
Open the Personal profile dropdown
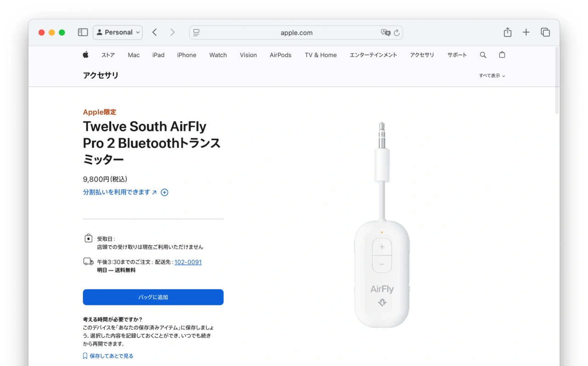tap(118, 32)
